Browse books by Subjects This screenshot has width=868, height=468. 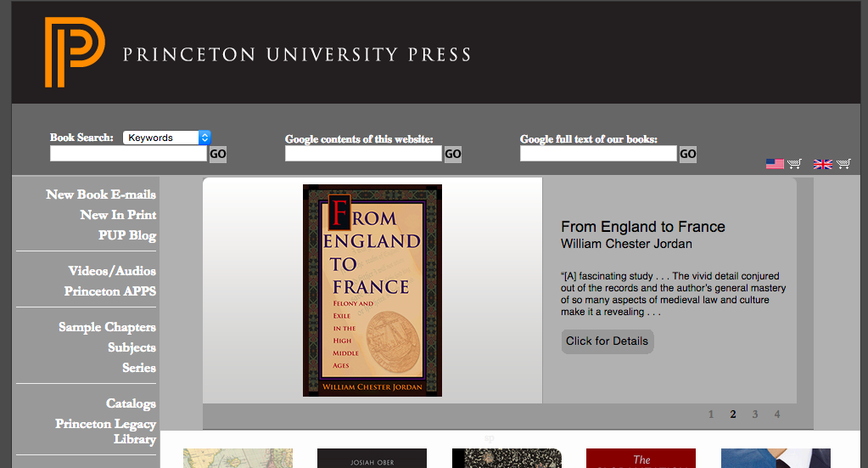(132, 347)
